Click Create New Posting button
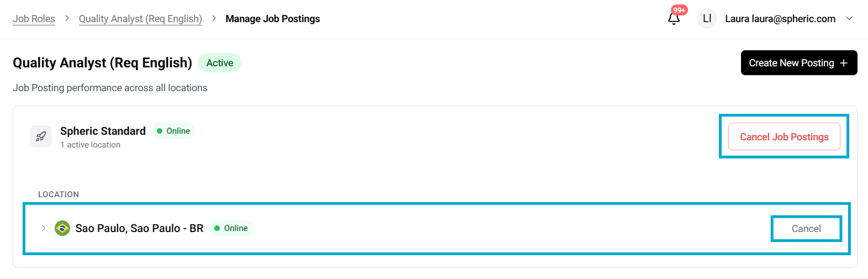The height and width of the screenshot is (279, 868). [798, 63]
